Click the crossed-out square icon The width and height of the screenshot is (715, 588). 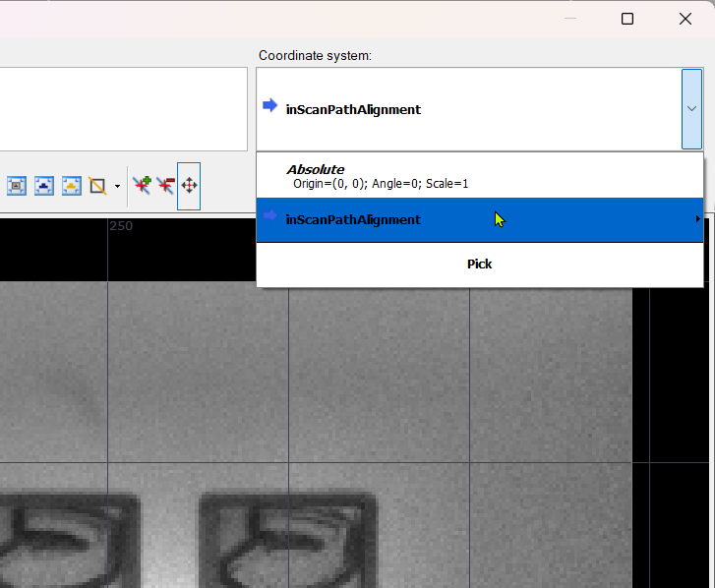point(97,186)
